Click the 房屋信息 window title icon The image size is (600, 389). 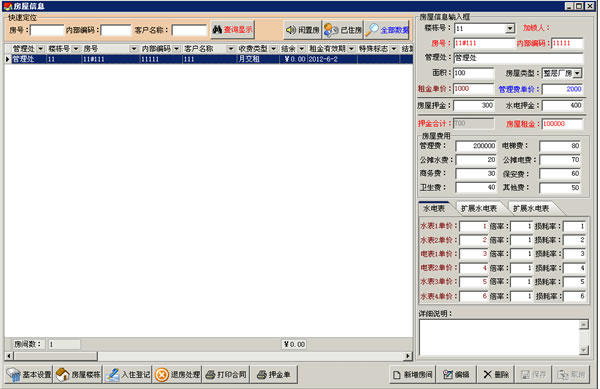coord(8,6)
